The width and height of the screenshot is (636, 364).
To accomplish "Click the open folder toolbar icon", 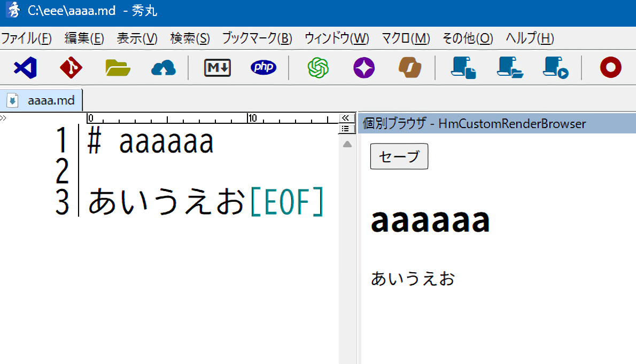I will (x=118, y=68).
